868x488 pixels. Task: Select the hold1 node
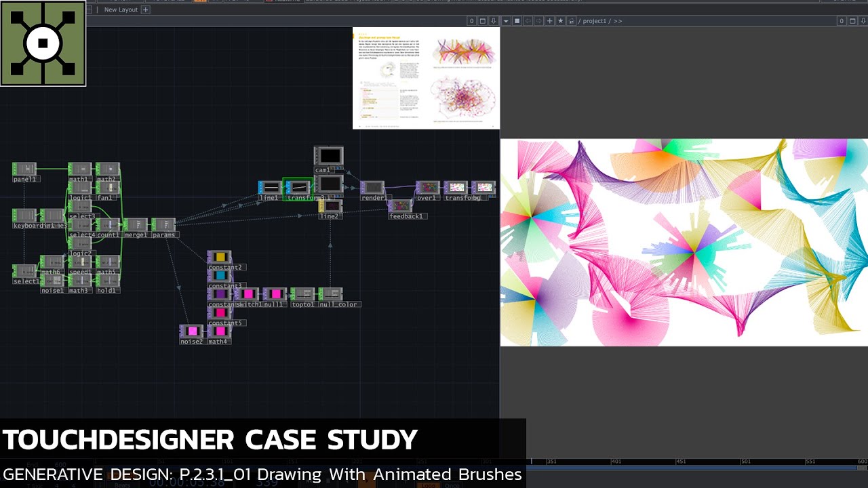108,280
